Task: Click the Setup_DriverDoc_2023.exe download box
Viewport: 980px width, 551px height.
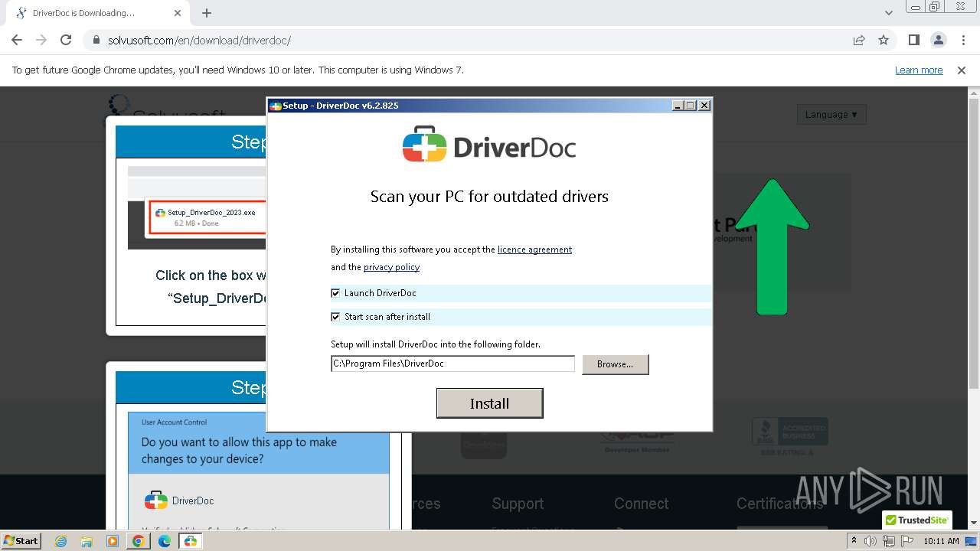Action: pyautogui.click(x=207, y=217)
